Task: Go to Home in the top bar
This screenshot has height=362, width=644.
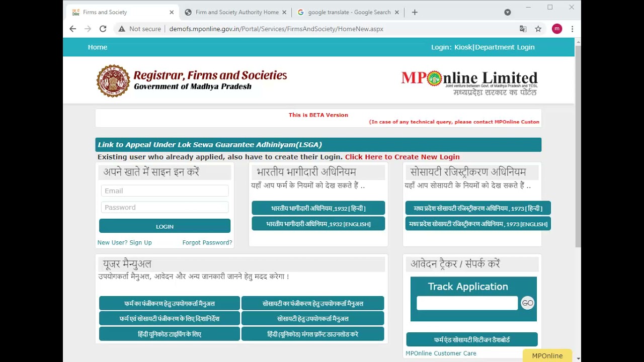Action: tap(98, 47)
